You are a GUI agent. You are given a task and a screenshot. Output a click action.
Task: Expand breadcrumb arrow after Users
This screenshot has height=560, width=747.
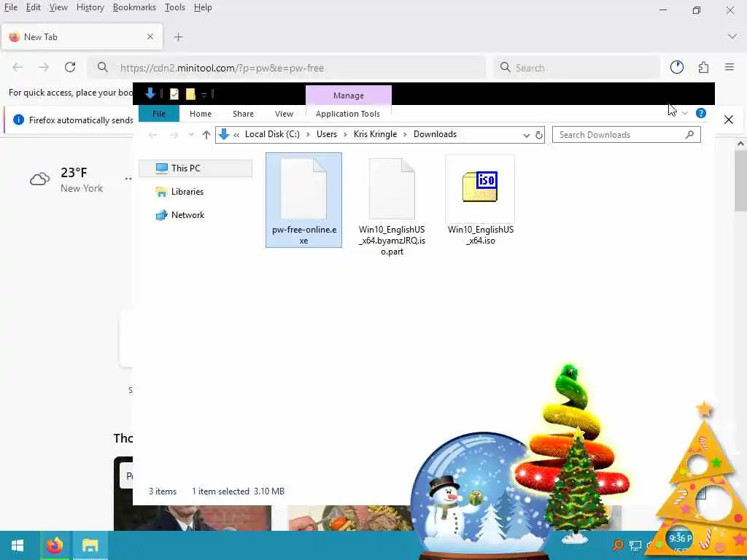point(345,135)
